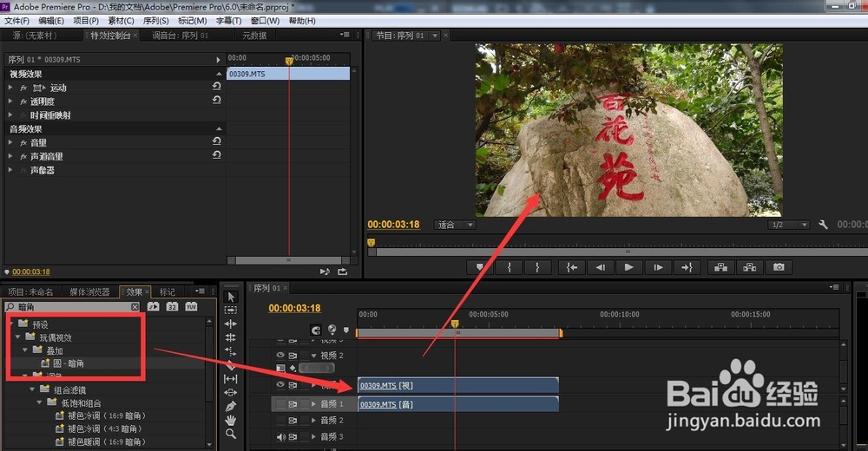Open the 1/2 playback resolution dropdown
Viewport: 868px width, 451px height.
click(x=789, y=225)
